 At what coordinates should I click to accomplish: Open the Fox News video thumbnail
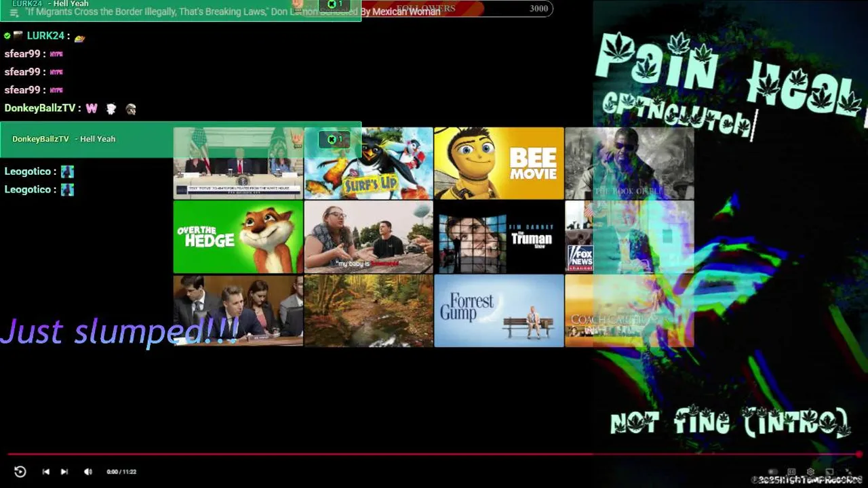coord(629,237)
